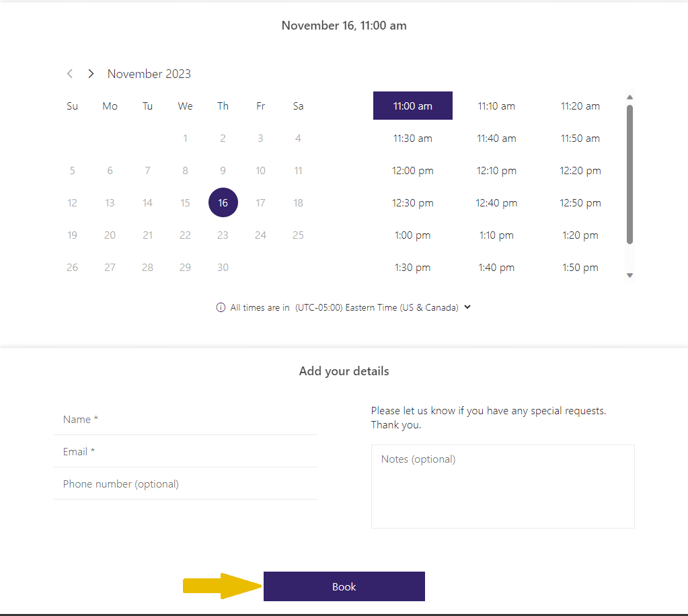Viewport: 688px width, 616px height.
Task: Submit with the Book button
Action: (344, 586)
